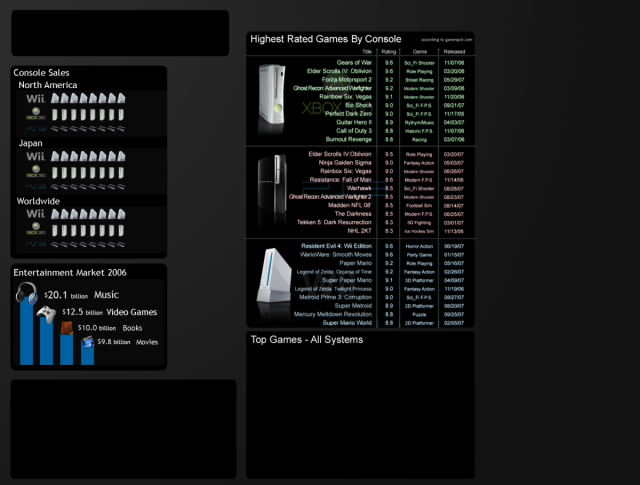Screen dimensions: 640x485
Task: Click the "Perfect Dark Zero" game title
Action: [349, 113]
